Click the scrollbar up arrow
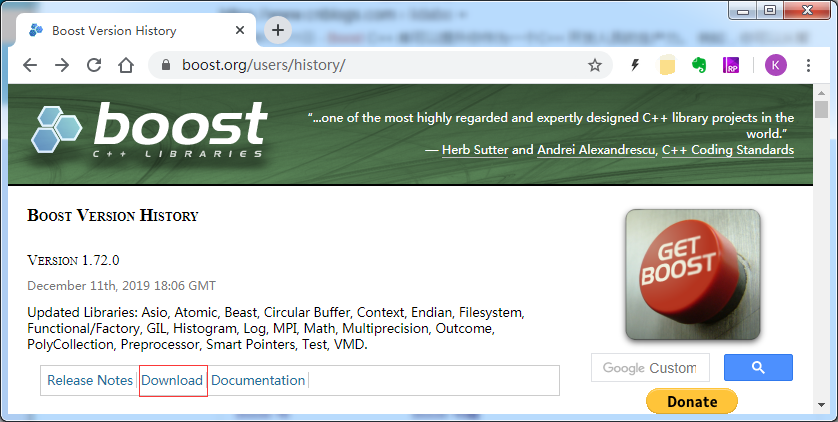The image size is (838, 422). 821,93
